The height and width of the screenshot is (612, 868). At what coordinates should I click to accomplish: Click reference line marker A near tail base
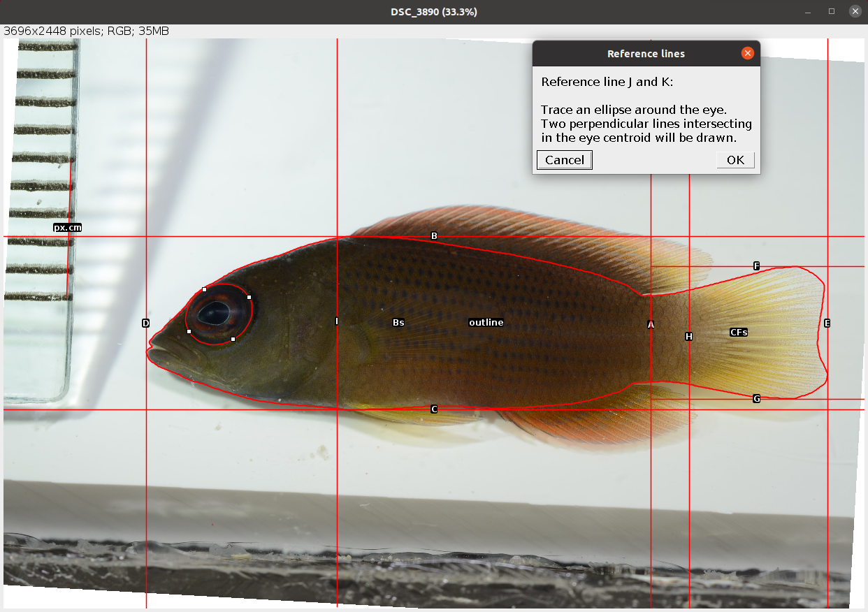[651, 324]
